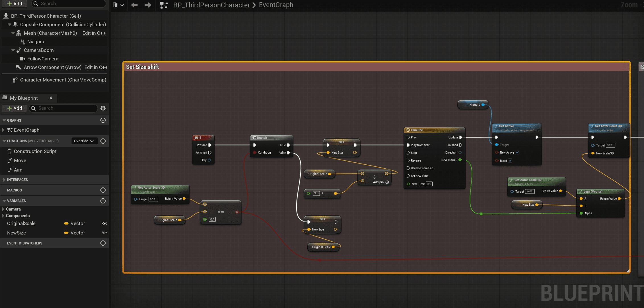This screenshot has width=644, height=308.
Task: Collapse the CameraBoom component tree
Action: click(x=13, y=50)
